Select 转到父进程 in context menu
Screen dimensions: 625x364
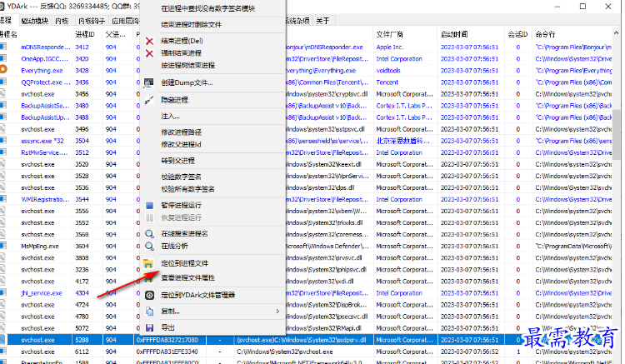pyautogui.click(x=177, y=161)
